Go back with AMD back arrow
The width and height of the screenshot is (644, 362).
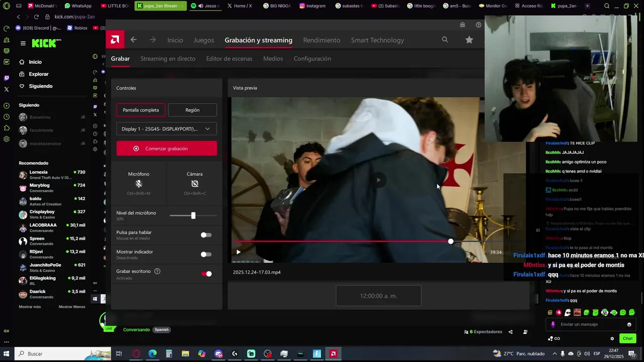coord(133,40)
